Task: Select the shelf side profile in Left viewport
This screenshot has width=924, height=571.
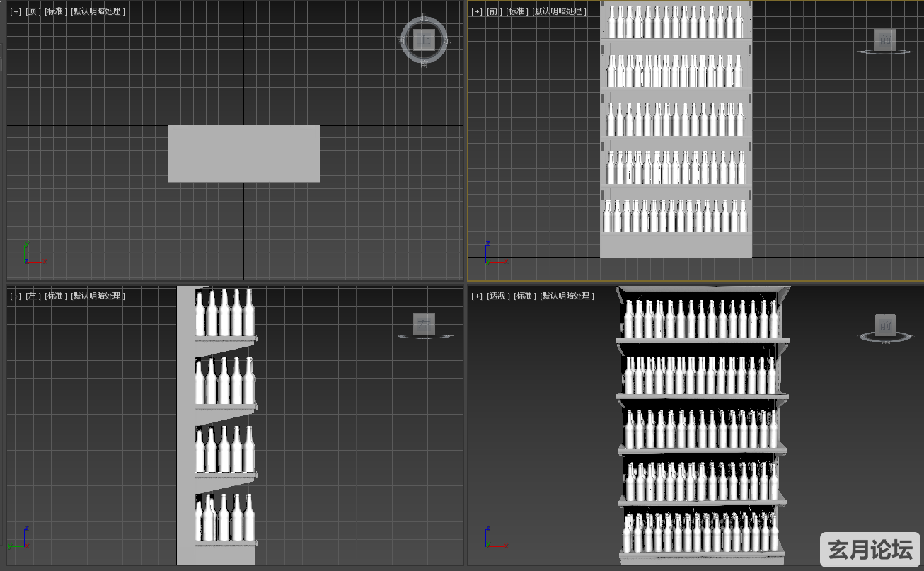Action: coord(216,425)
